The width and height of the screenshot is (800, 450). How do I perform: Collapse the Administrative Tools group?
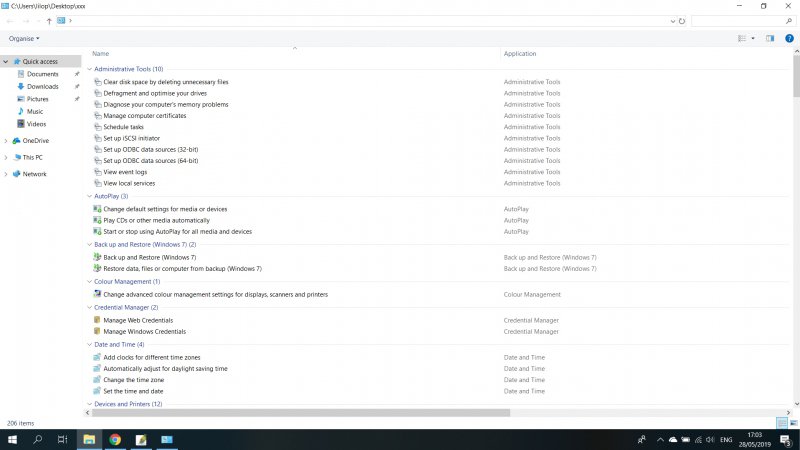point(89,69)
